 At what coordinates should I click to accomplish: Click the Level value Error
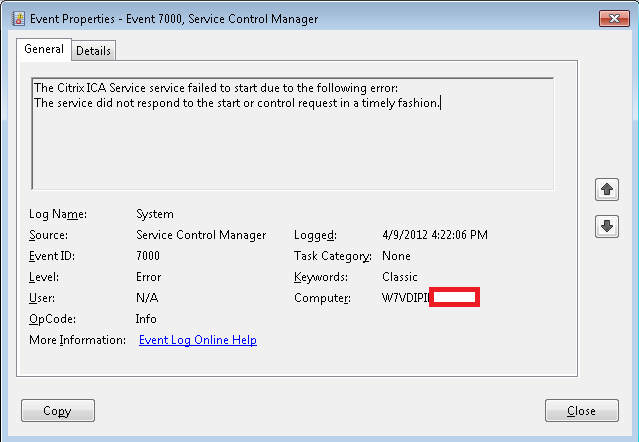[x=148, y=277]
